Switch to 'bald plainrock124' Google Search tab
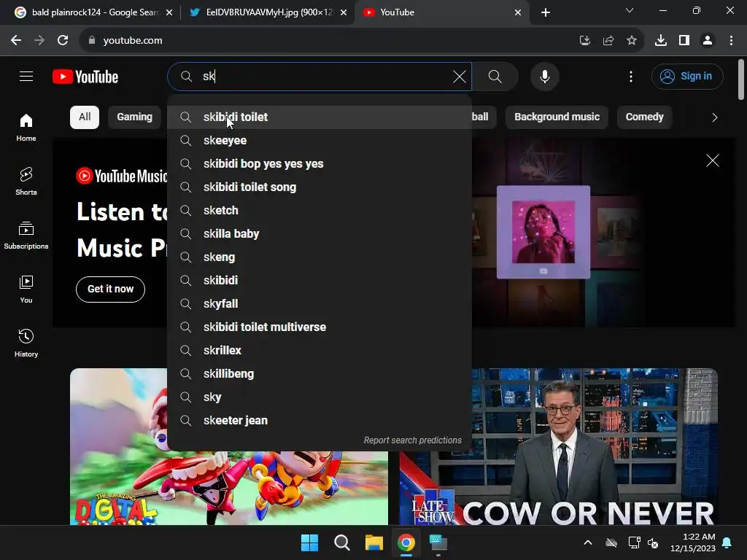747x560 pixels. point(94,12)
